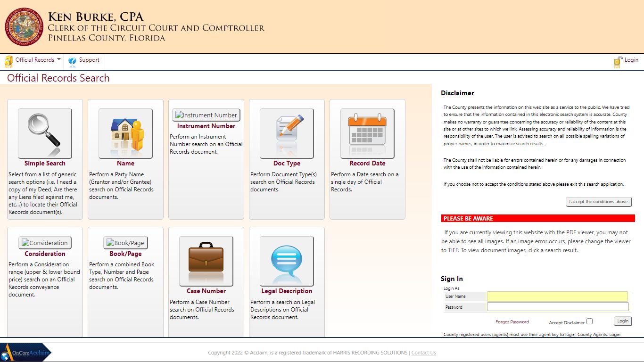
Task: Click the county seal logo
Action: click(25, 26)
